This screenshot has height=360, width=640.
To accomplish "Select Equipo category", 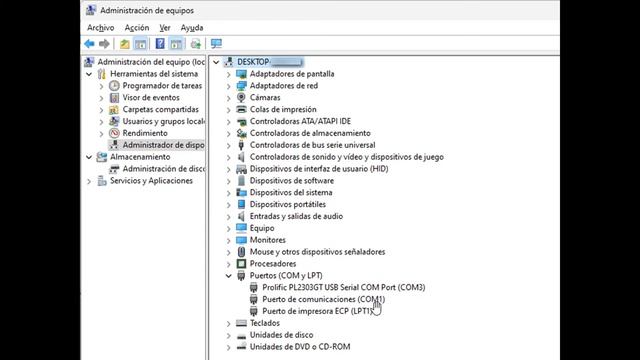I will 262,228.
